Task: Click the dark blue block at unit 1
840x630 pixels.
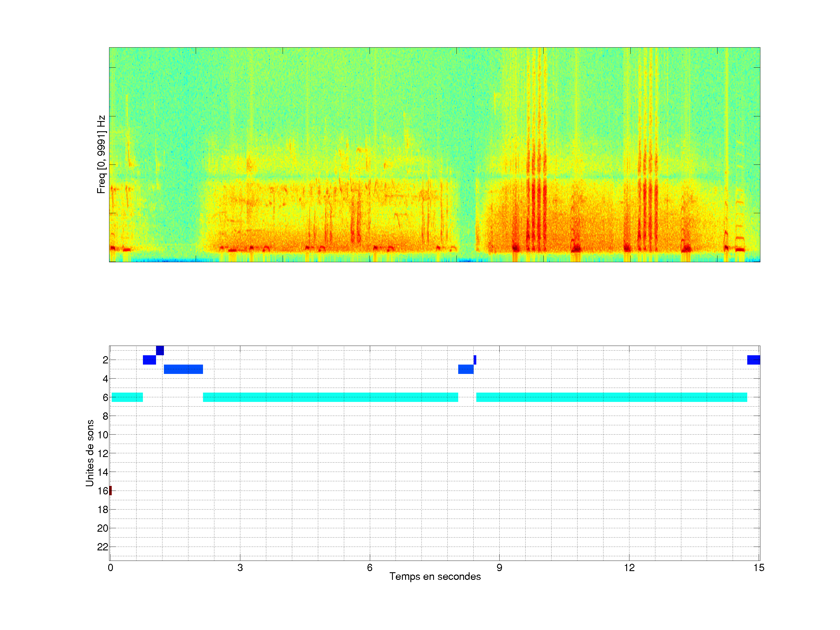Action: point(160,350)
